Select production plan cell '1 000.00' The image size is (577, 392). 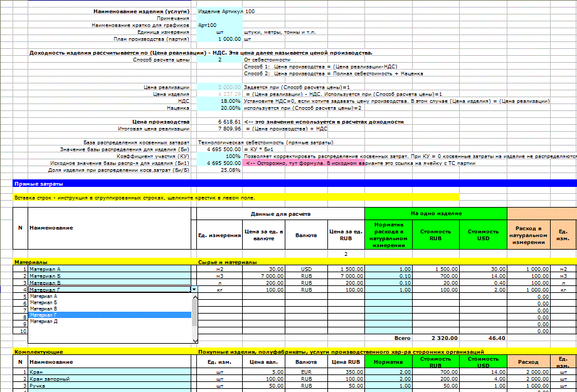220,39
